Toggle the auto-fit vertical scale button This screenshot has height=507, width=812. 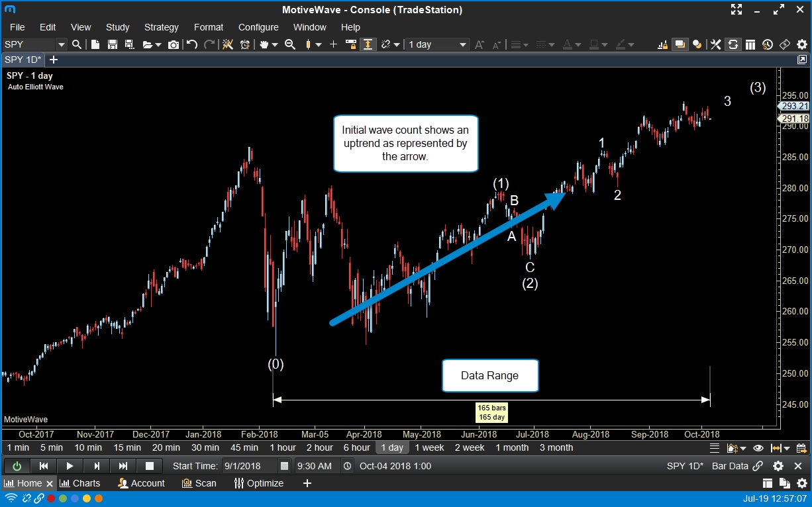368,44
